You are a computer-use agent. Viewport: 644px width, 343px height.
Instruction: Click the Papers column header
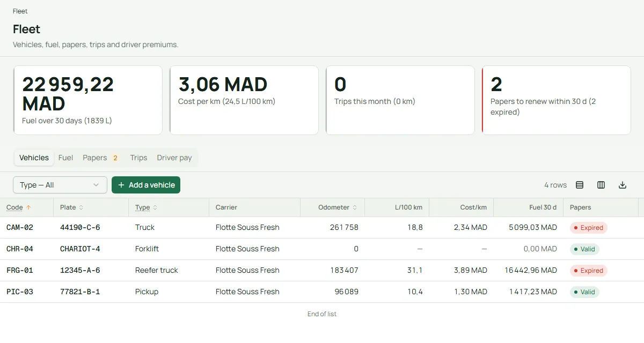click(581, 207)
